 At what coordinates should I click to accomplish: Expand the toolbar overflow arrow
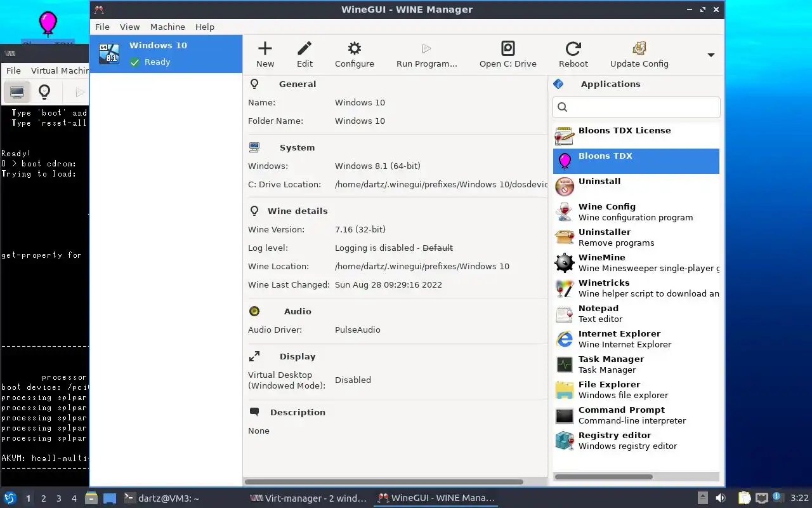711,55
